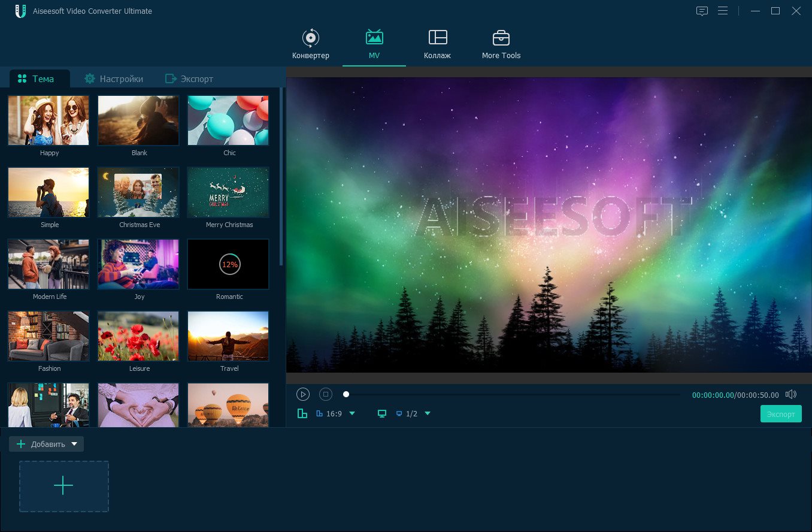This screenshot has width=812, height=532.
Task: Open the Конвертер module icon
Action: pos(311,38)
